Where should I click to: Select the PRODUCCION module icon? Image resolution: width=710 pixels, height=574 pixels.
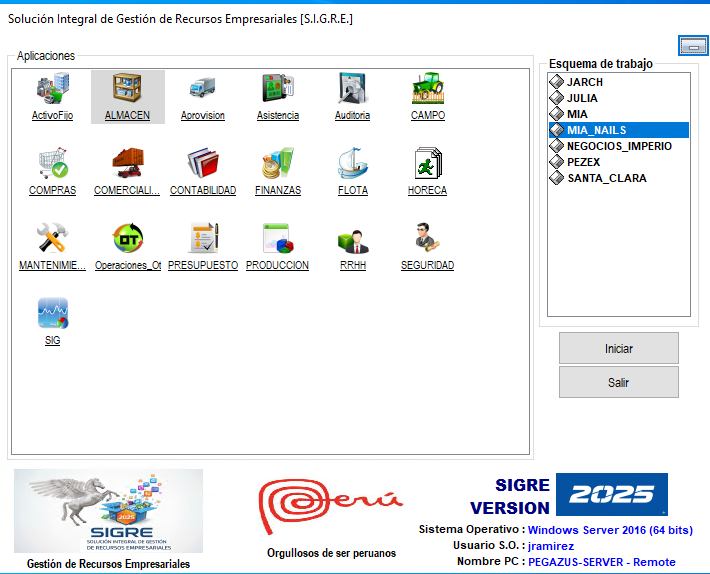click(x=277, y=240)
